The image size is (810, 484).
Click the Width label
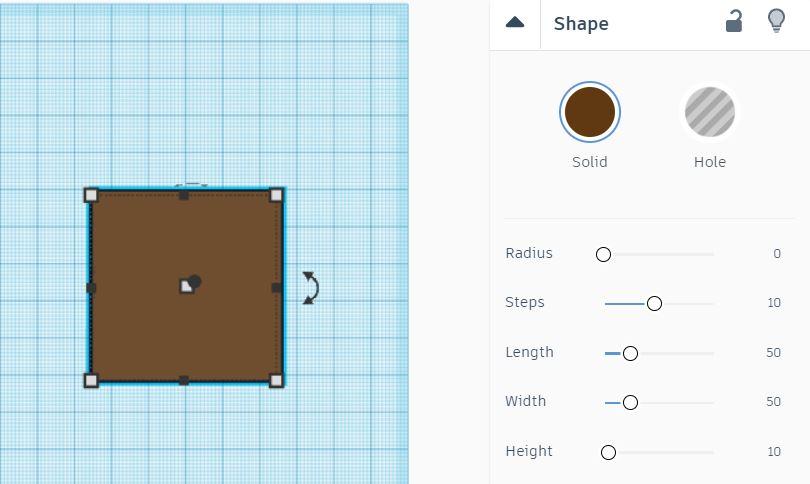point(525,401)
